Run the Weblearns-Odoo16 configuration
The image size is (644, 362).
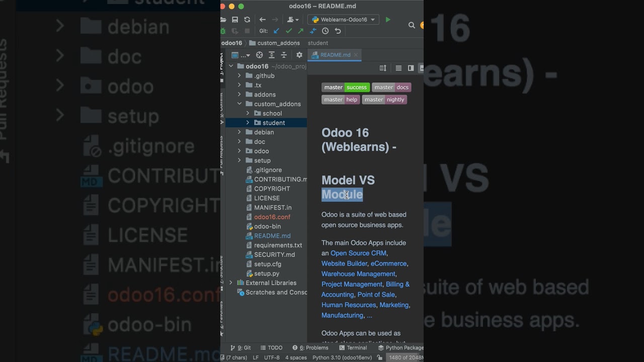[388, 20]
